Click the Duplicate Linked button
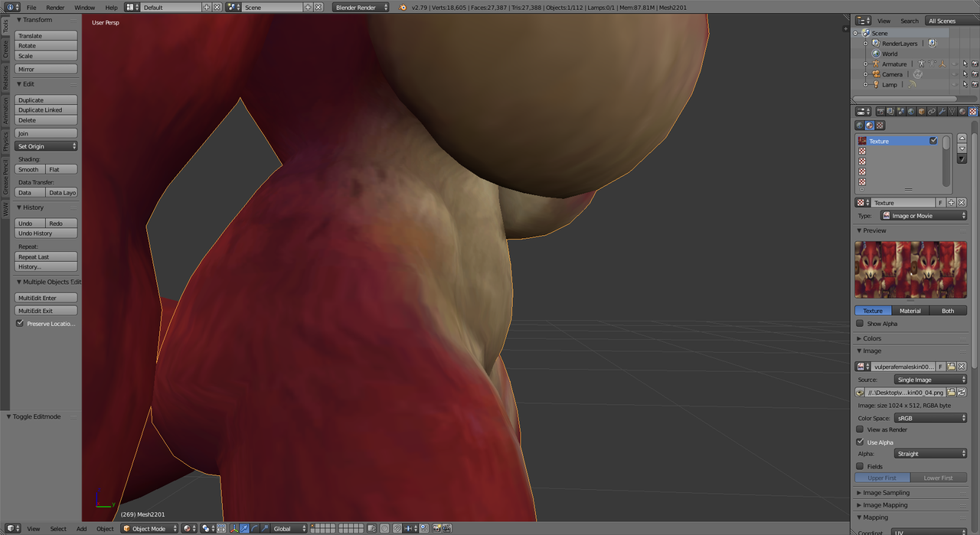This screenshot has width=980, height=535. click(47, 110)
